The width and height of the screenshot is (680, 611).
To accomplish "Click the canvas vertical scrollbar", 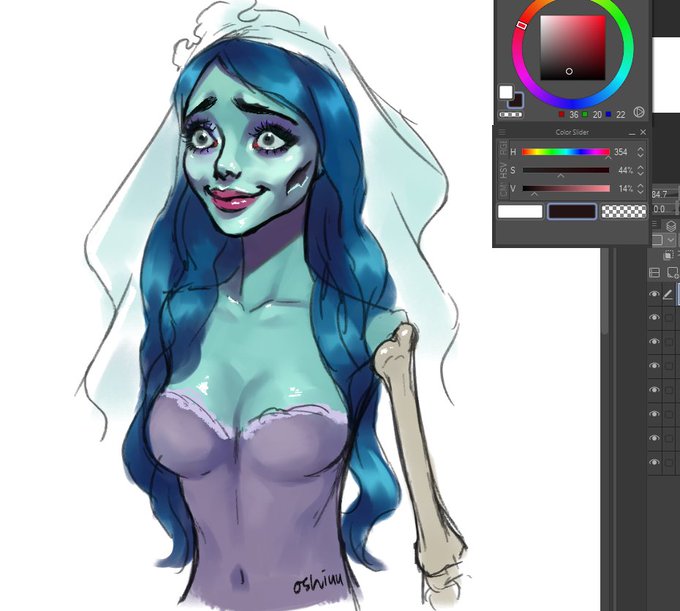I will pyautogui.click(x=606, y=291).
